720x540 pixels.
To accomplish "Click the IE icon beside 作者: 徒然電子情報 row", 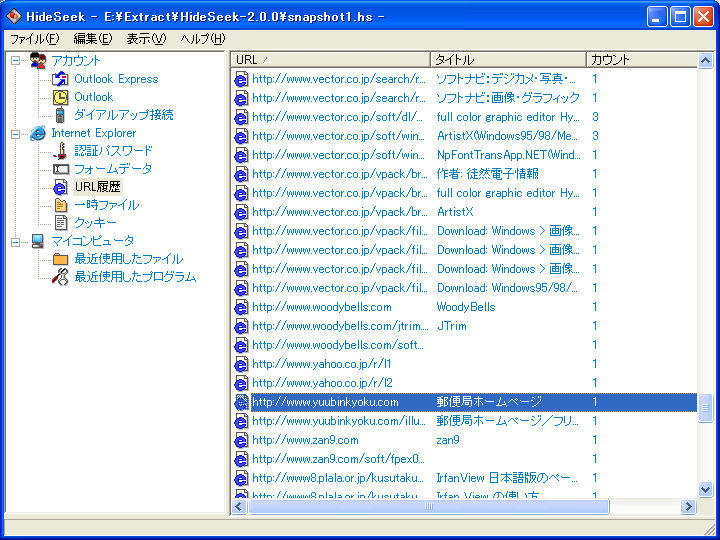I will [x=242, y=174].
